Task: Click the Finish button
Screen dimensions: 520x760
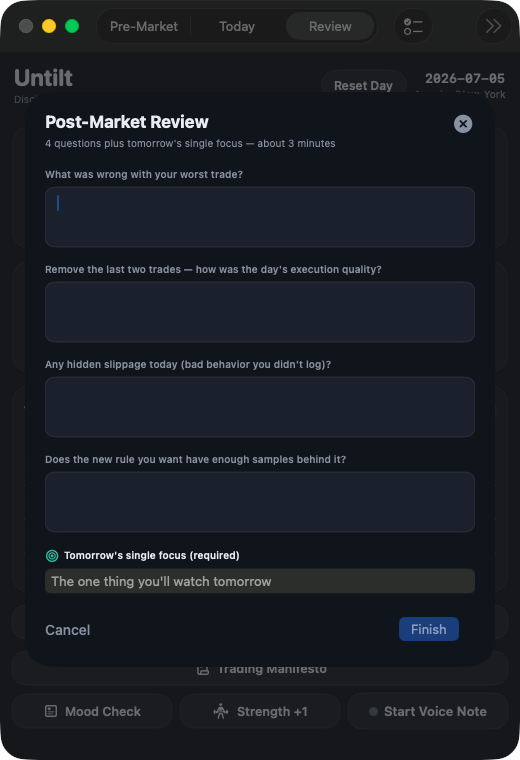Action: click(428, 629)
